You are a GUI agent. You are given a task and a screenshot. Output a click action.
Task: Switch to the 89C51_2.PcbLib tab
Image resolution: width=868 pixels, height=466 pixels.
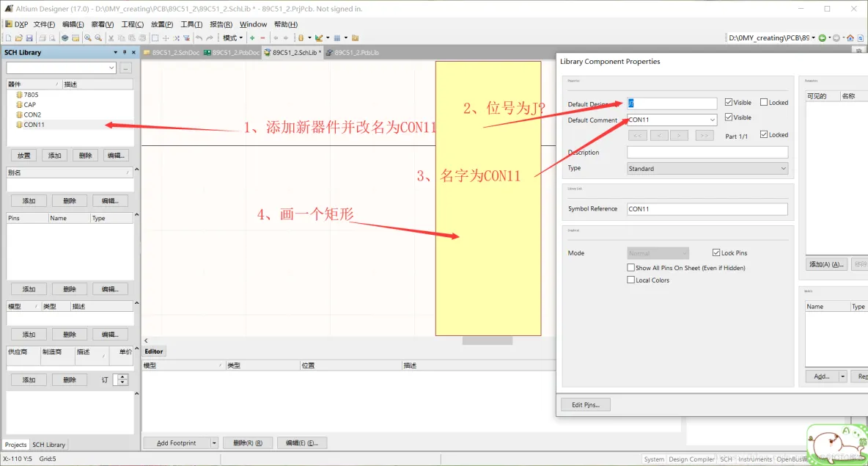click(x=353, y=53)
